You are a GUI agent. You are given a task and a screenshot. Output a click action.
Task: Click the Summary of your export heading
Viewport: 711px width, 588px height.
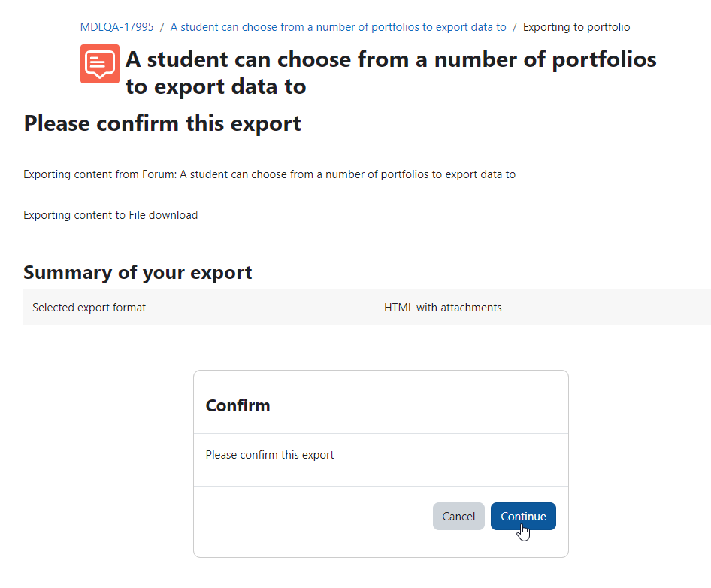click(138, 273)
